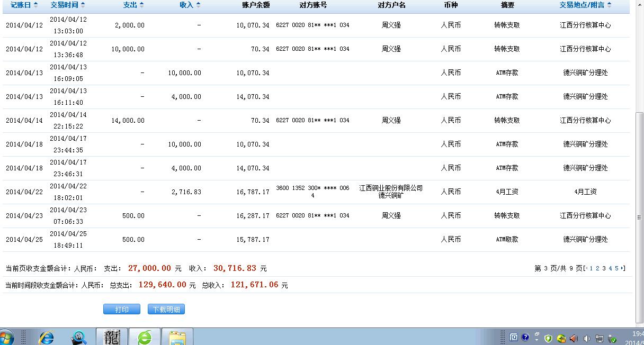Go to page 1 of results
Screen dimensions: 644x345
[x=591, y=268]
